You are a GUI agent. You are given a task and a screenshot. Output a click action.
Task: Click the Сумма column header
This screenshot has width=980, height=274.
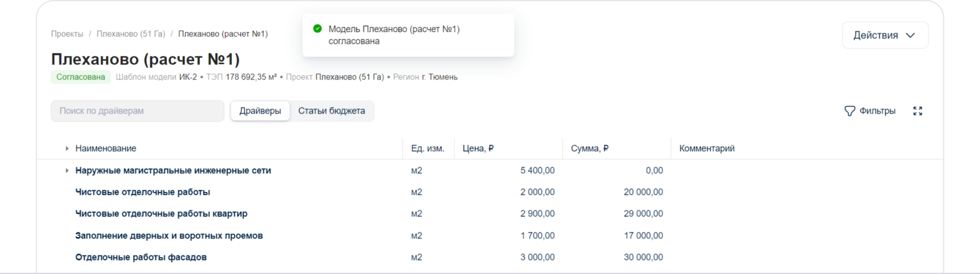pyautogui.click(x=589, y=148)
